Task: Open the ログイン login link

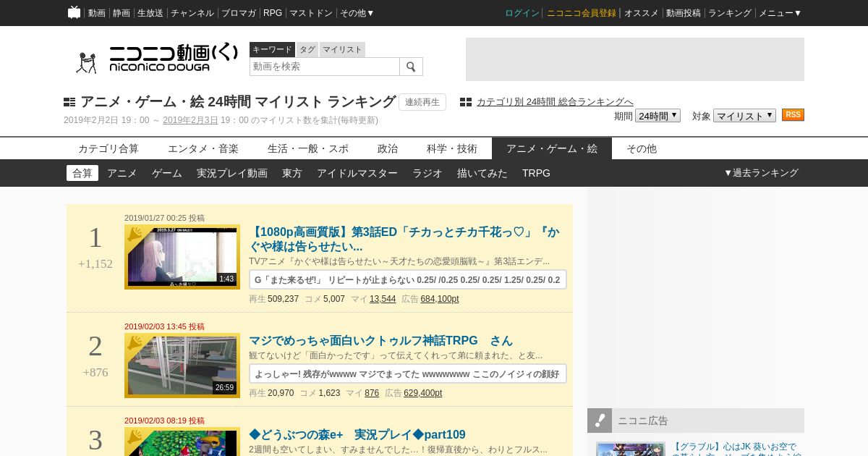Action: point(522,13)
